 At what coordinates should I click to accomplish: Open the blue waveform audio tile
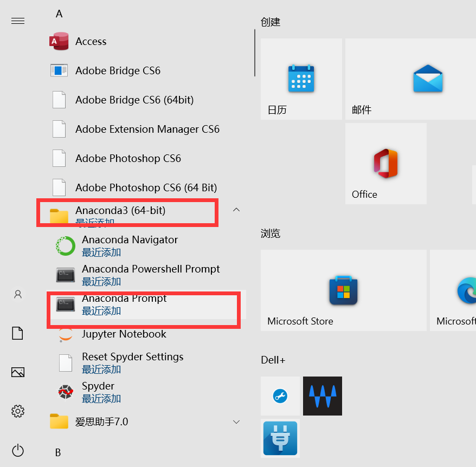point(323,396)
